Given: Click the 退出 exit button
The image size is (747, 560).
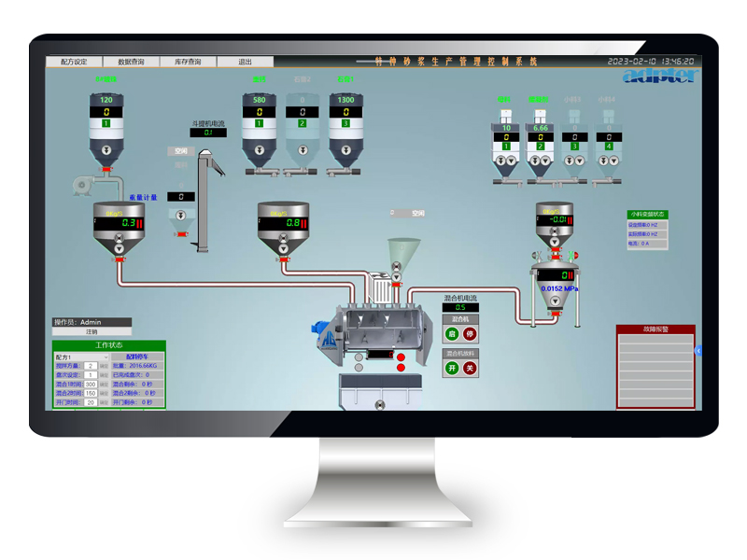Looking at the screenshot, I should [x=245, y=62].
